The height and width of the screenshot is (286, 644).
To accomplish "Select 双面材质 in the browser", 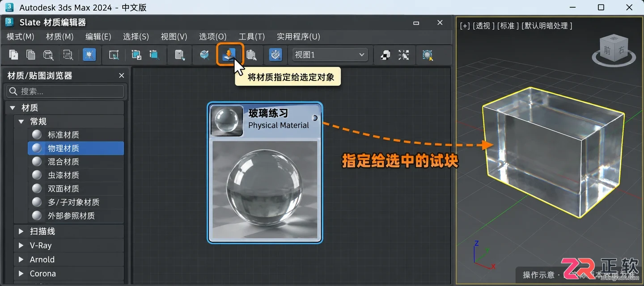I will point(76,189).
